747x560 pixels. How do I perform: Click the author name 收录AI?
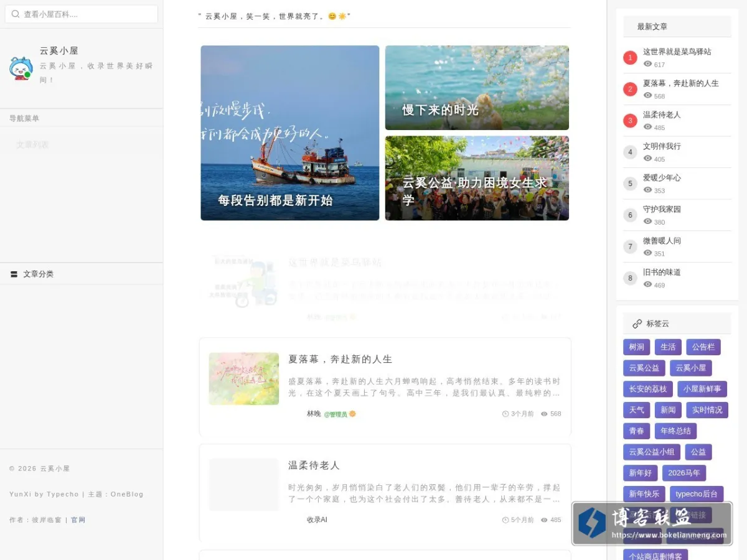[317, 520]
